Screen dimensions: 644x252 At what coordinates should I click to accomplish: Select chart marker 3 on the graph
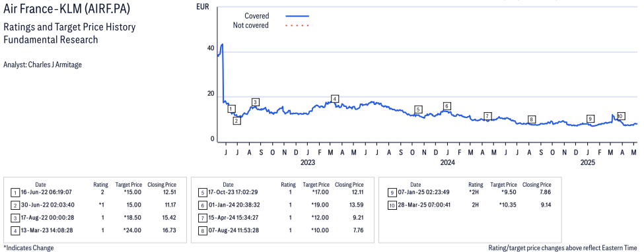coord(255,102)
